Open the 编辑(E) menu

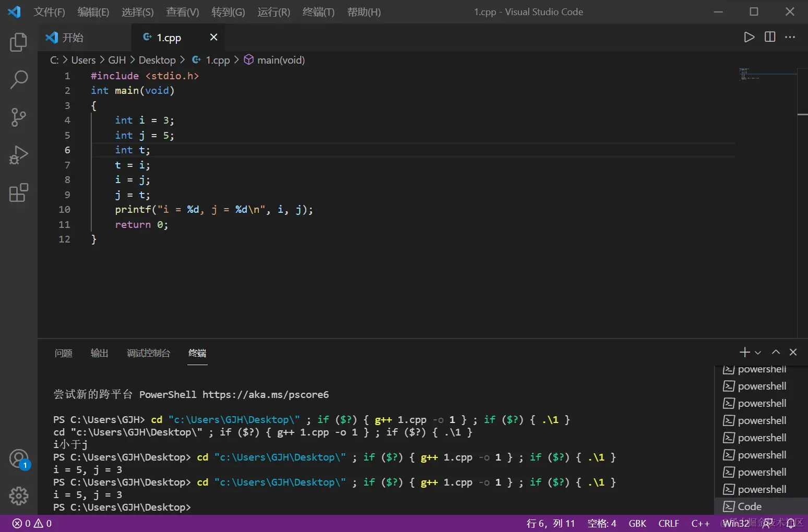(93, 12)
